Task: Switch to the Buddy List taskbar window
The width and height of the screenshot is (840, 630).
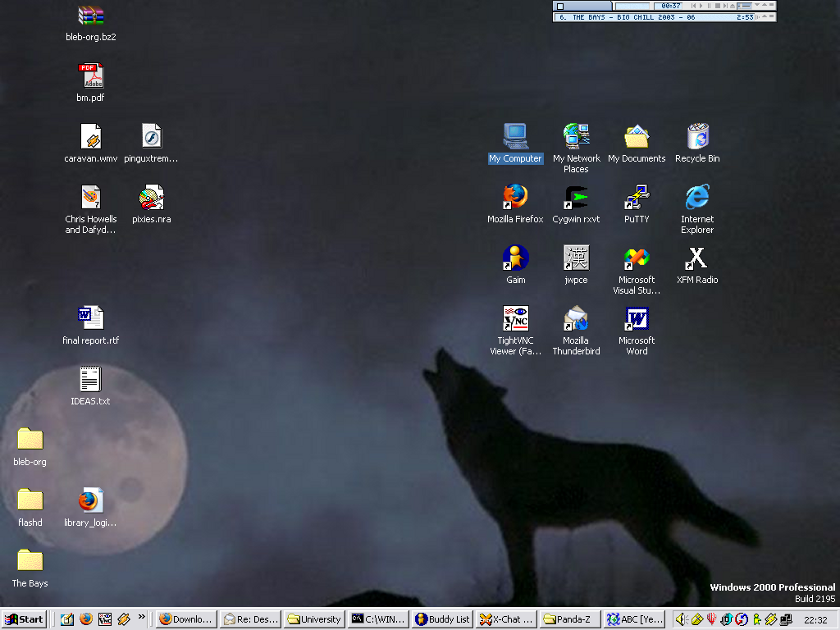Action: (443, 619)
